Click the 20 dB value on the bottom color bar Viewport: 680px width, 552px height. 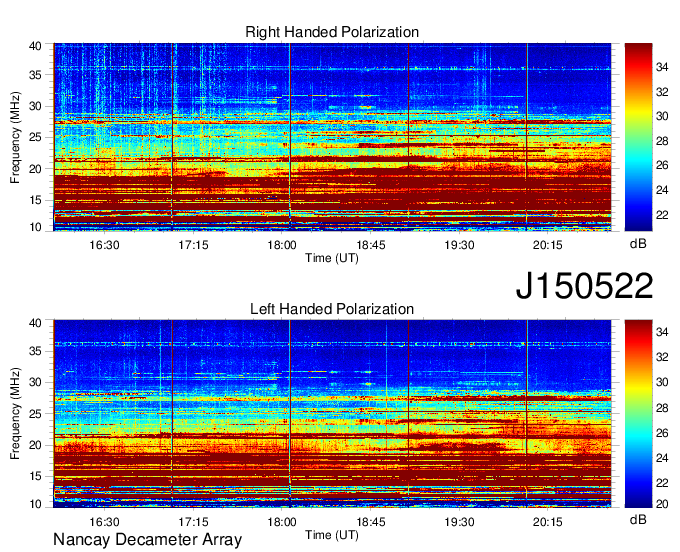pyautogui.click(x=662, y=503)
